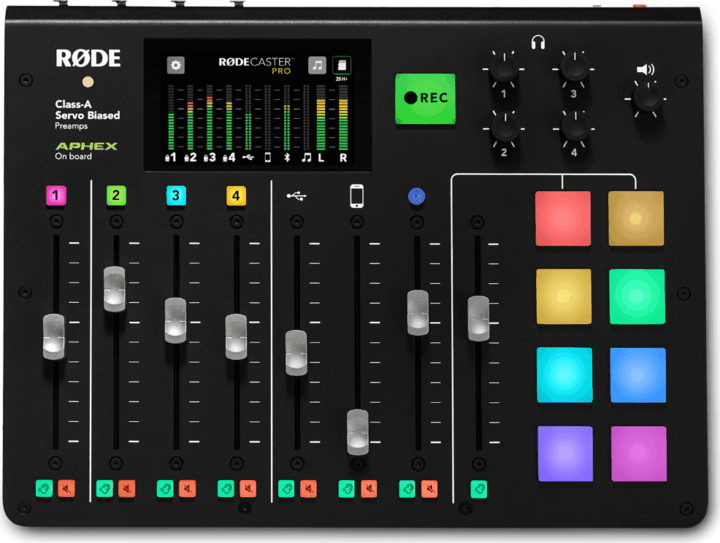Tap the SD card icon on screen
This screenshot has height=543, width=720.
click(342, 65)
